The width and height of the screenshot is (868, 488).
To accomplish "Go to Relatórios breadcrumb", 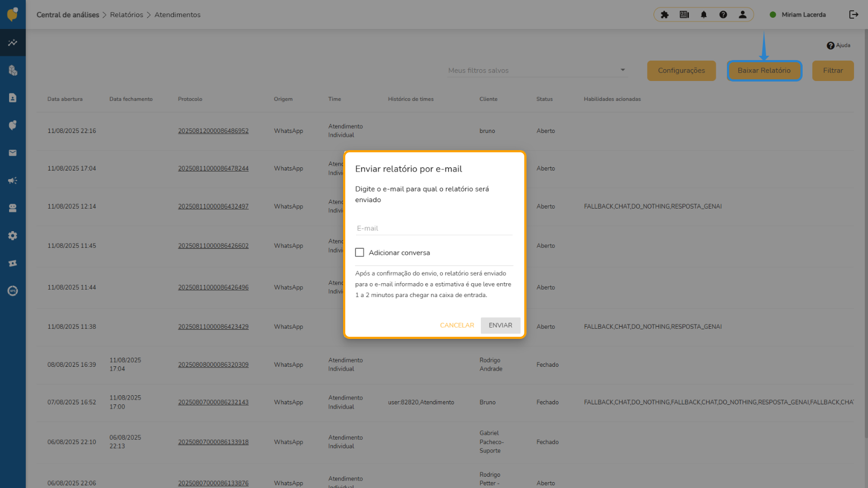I will click(127, 15).
